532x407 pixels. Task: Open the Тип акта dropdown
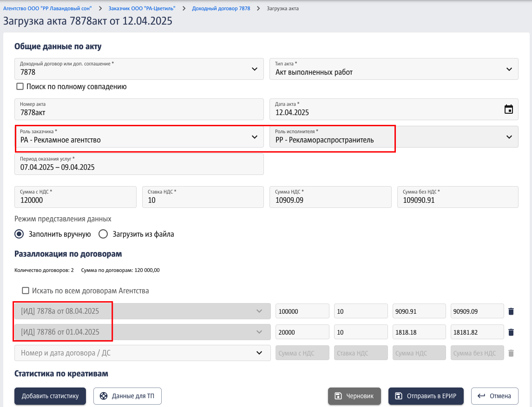tap(509, 69)
